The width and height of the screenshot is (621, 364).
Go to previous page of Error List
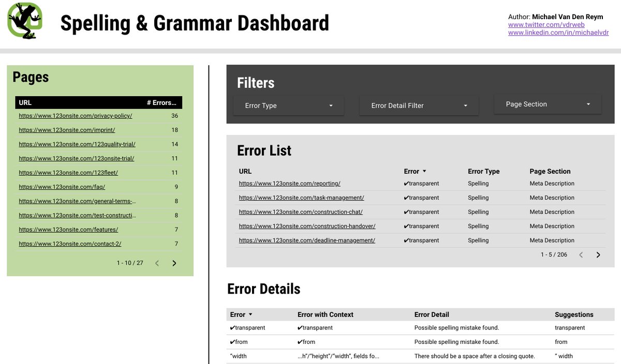tap(581, 255)
